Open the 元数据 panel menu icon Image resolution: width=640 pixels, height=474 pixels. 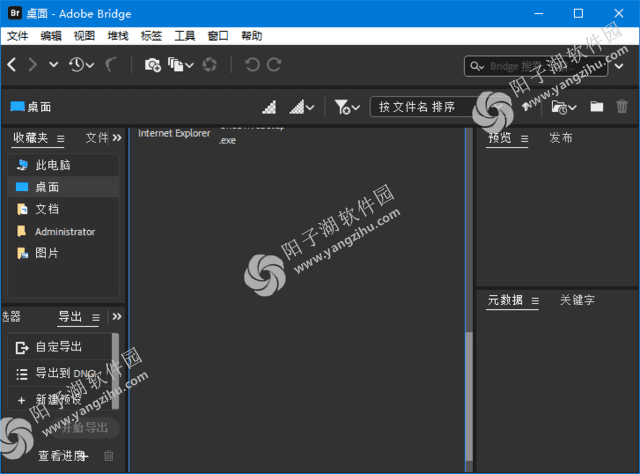click(x=535, y=301)
